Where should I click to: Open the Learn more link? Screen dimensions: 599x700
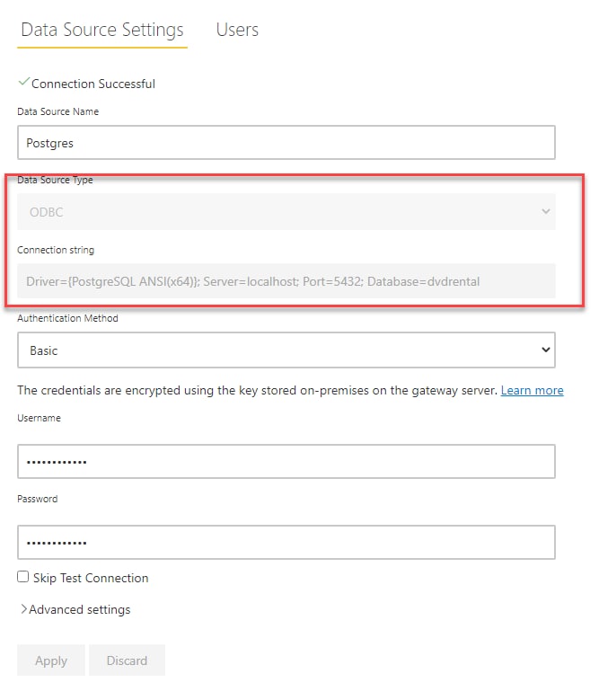(533, 391)
